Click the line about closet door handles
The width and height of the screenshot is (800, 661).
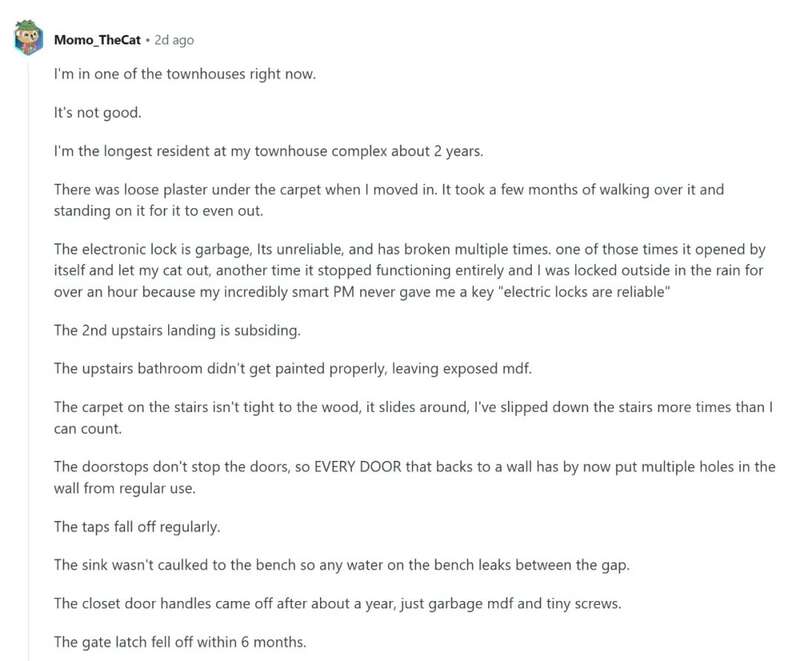[337, 603]
